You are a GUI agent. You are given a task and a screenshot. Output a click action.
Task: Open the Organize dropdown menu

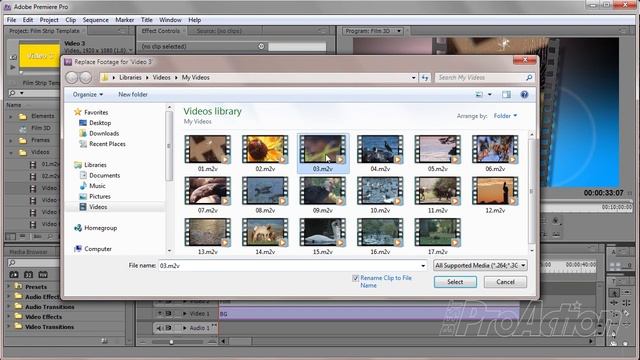[x=88, y=95]
